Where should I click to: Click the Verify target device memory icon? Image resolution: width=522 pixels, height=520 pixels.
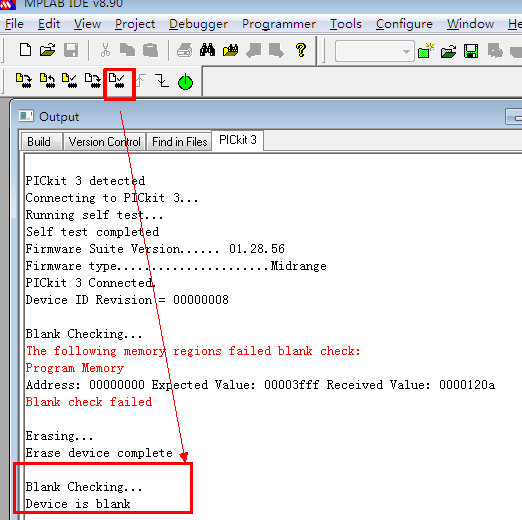coord(70,81)
